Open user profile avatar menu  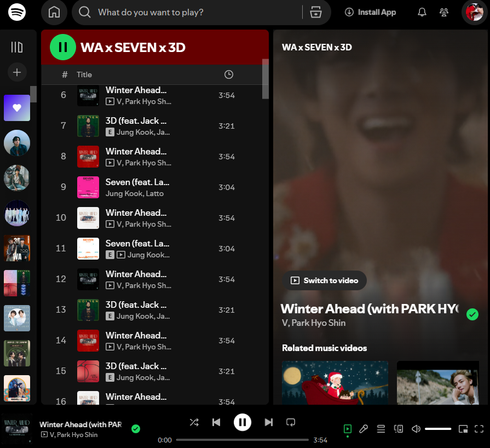474,12
